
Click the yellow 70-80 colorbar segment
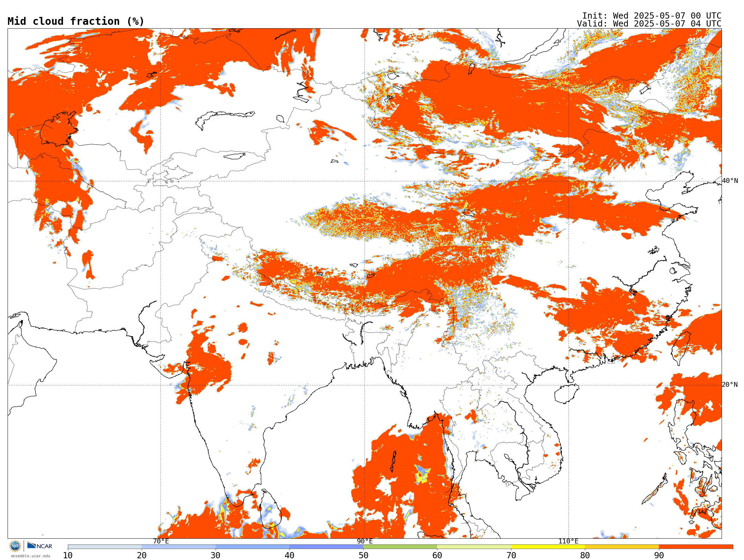[x=548, y=547]
